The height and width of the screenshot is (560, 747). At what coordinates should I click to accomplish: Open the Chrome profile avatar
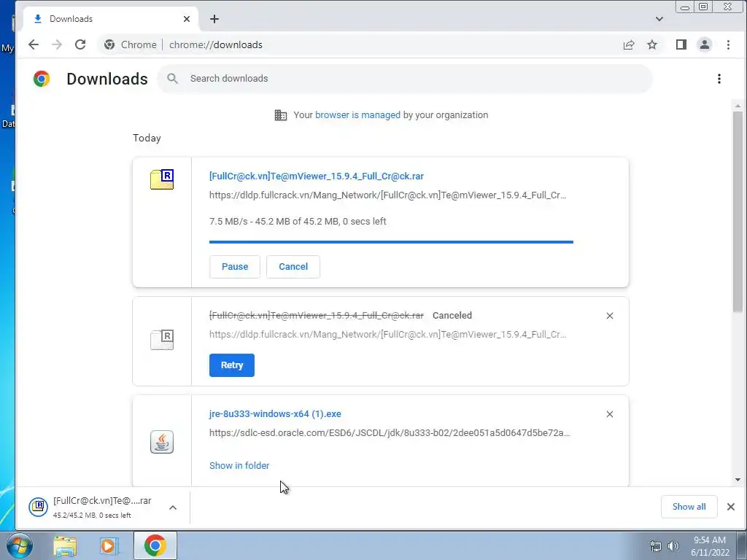pos(704,44)
